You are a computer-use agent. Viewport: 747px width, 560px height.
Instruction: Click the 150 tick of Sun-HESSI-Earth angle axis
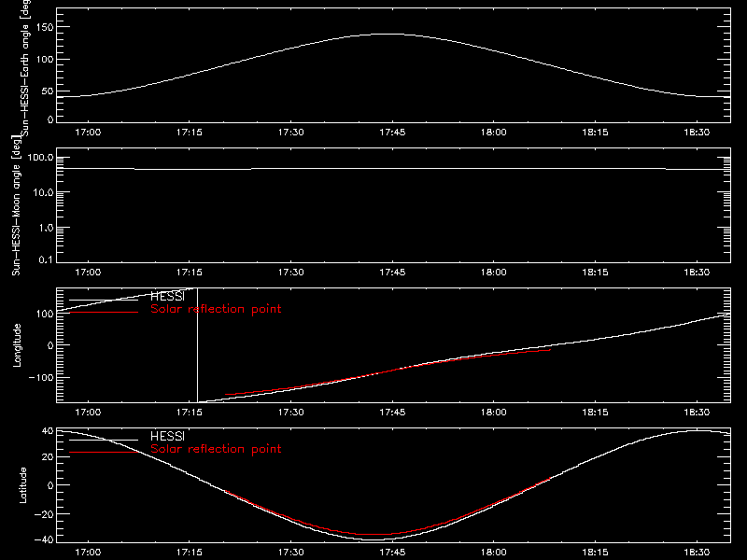(45, 27)
